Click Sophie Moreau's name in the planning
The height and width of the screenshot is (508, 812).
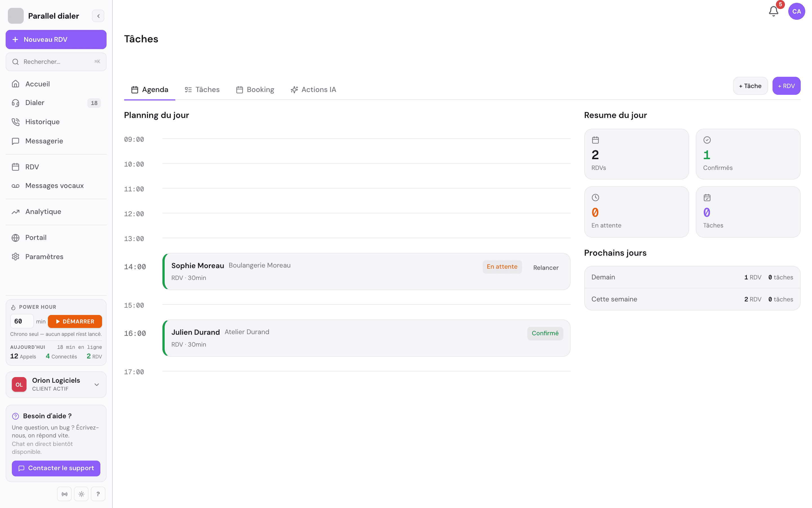click(x=198, y=265)
